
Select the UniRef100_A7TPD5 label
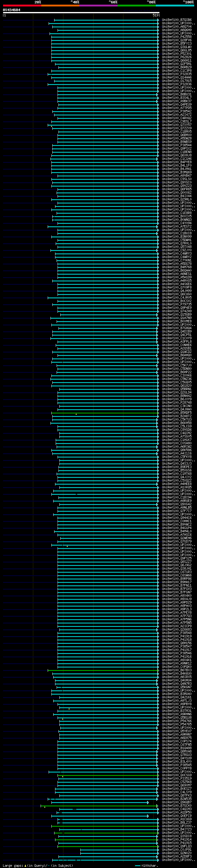click(177, 108)
